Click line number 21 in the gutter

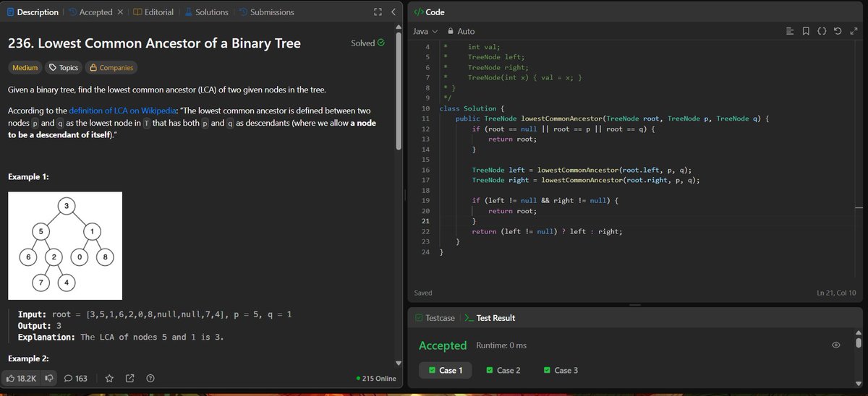(425, 220)
